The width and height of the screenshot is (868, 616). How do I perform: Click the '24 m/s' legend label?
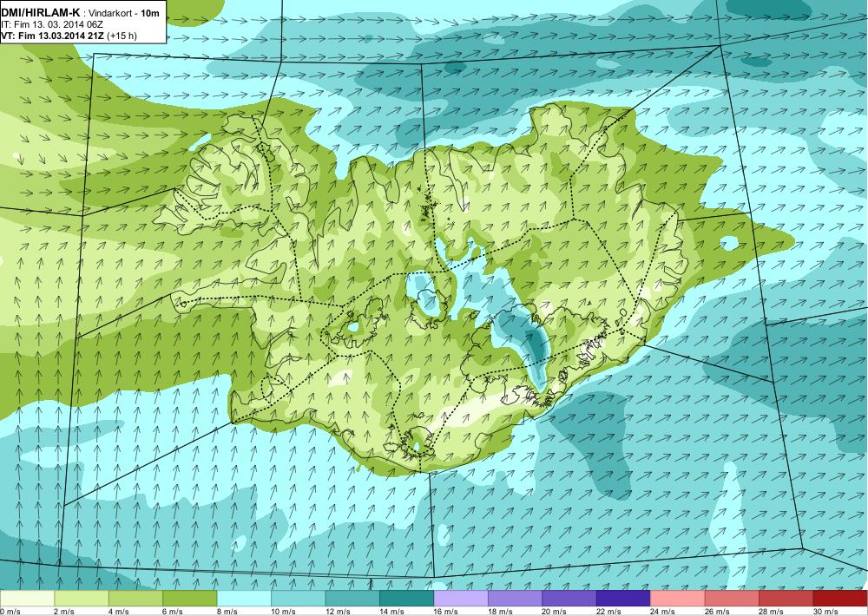663,612
